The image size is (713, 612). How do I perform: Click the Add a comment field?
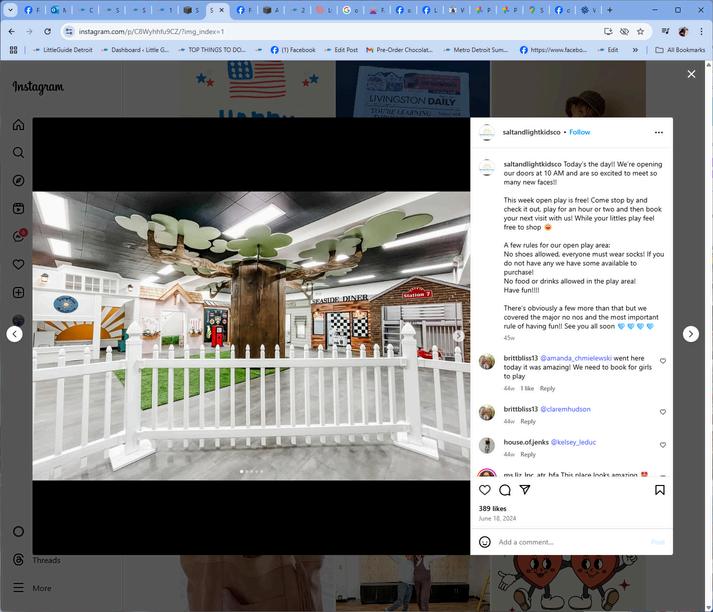[x=572, y=542]
